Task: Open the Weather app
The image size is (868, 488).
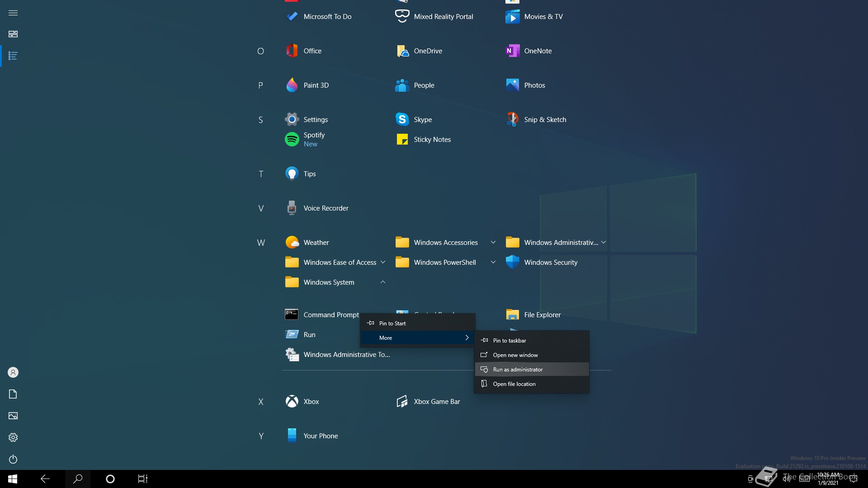Action: (307, 243)
